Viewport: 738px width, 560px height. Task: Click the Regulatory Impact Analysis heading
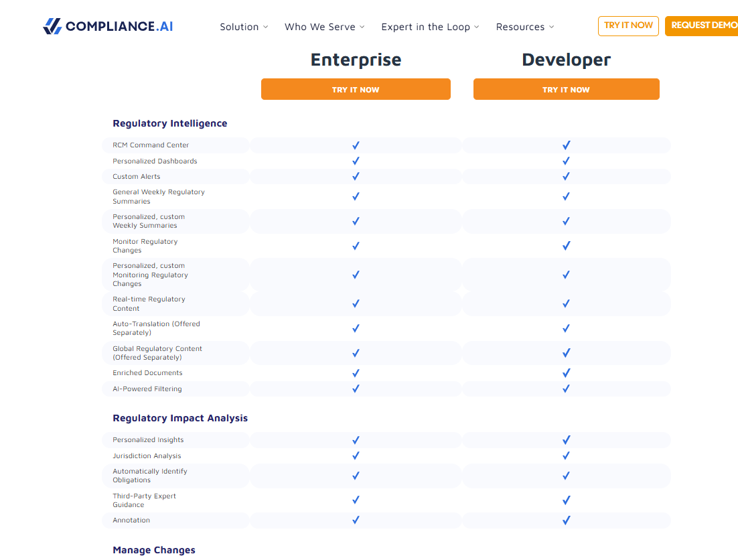click(x=180, y=418)
